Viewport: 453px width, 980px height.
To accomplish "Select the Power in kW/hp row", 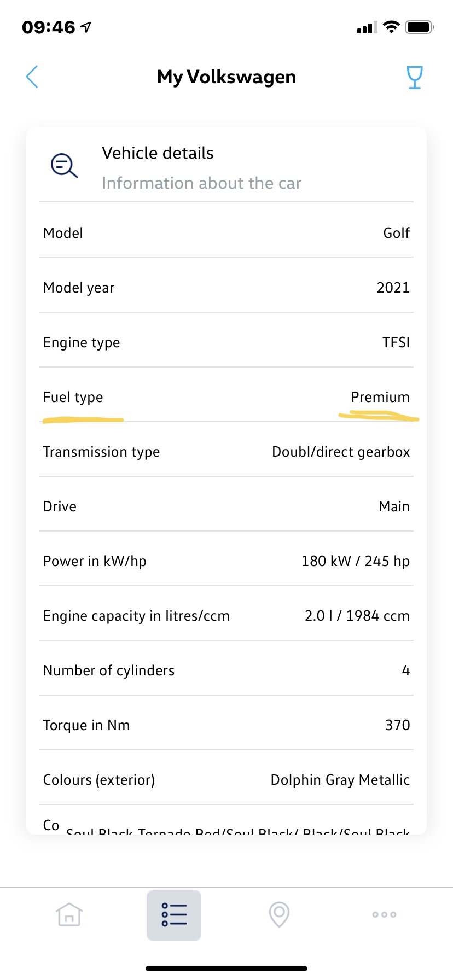I will (226, 561).
